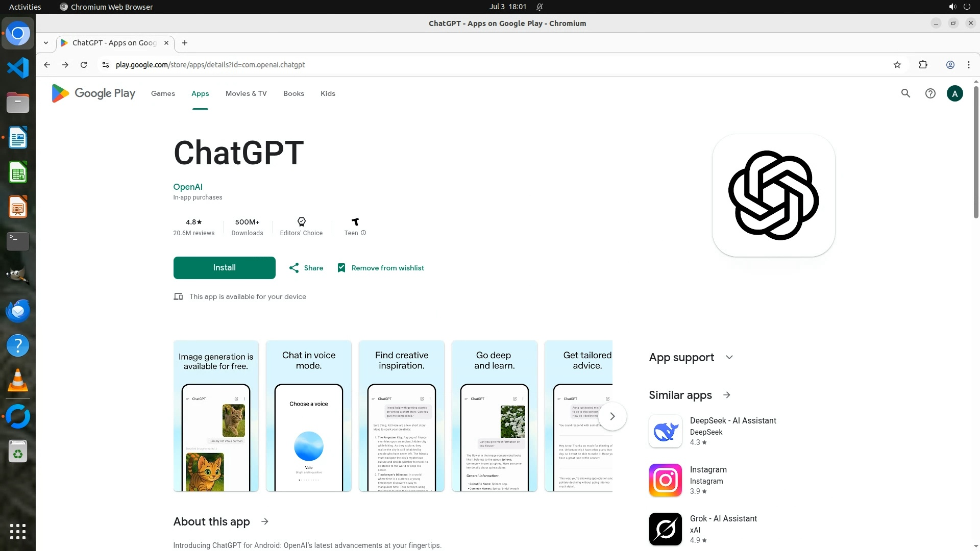
Task: Expand the App support section
Action: [729, 358]
